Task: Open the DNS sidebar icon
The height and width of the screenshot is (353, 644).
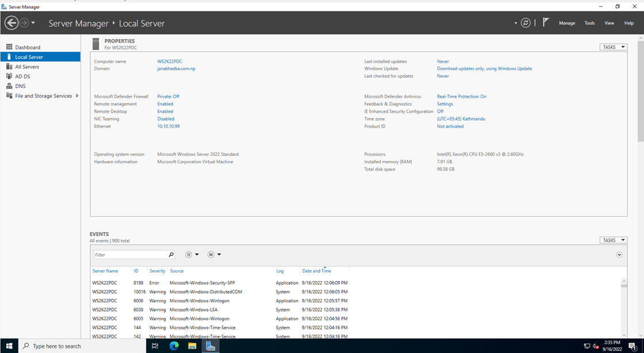Action: pos(9,86)
